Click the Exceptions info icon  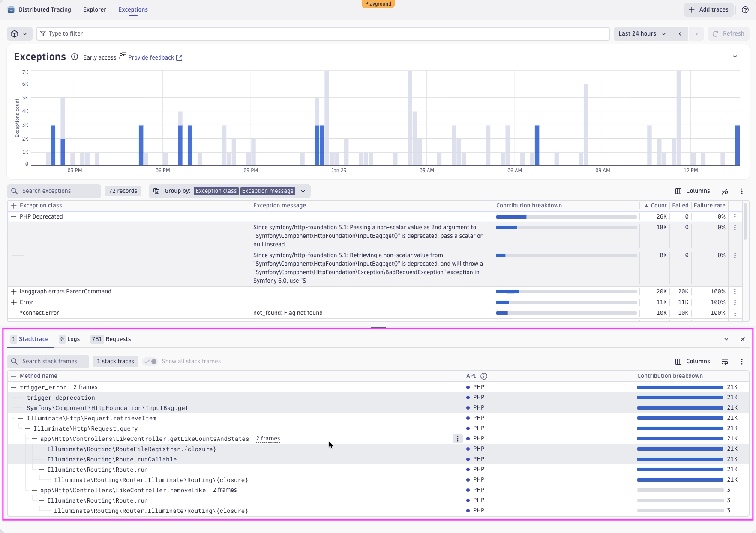click(75, 57)
